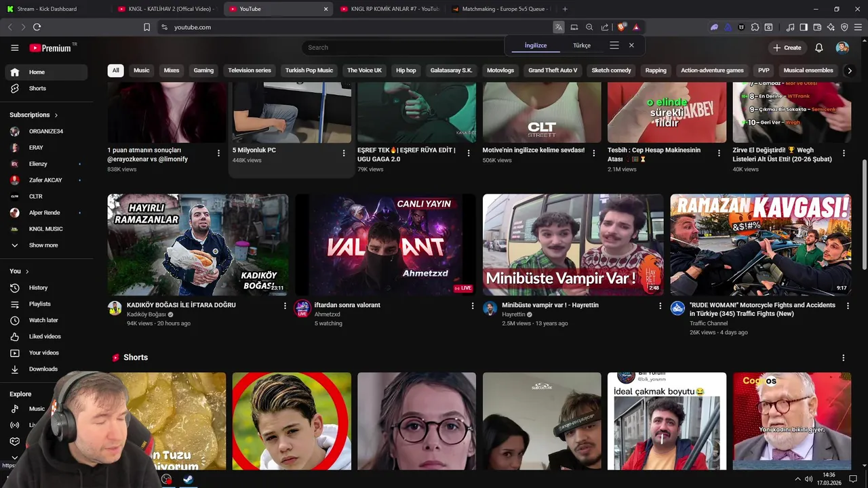Open browser extensions puzzle icon
The image size is (868, 488).
755,27
